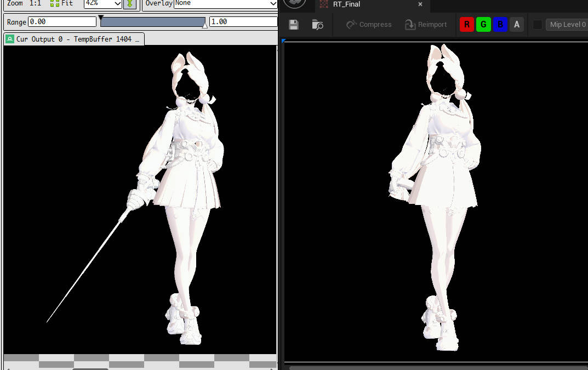Click the RT_Final tab texture icon
Screen dimensions: 588x370
(x=324, y=4)
